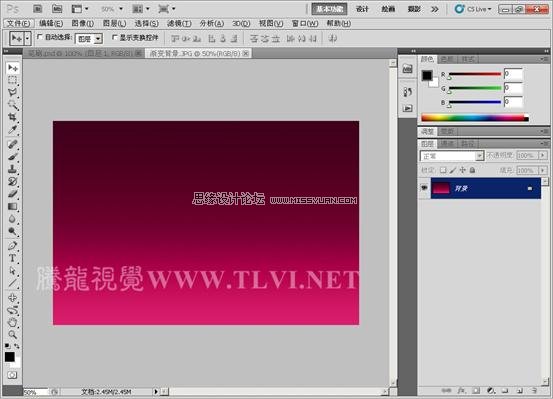This screenshot has height=399, width=553.
Task: Select the Path Selection tool
Action: pyautogui.click(x=13, y=271)
